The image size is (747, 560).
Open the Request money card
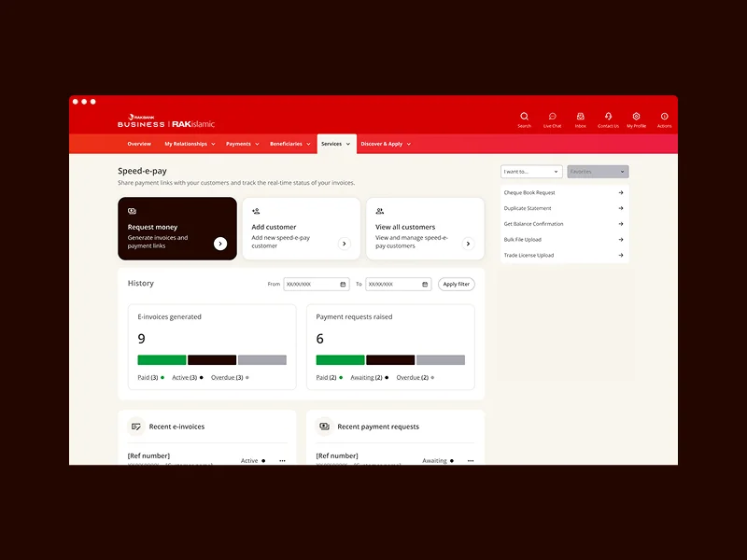coord(177,229)
